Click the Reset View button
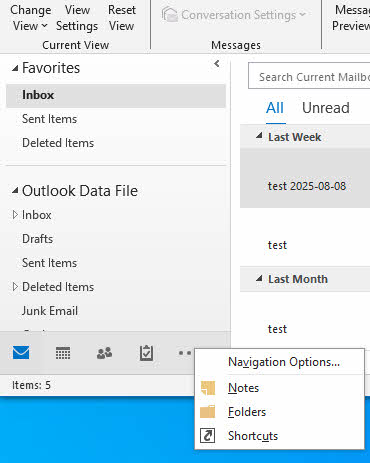370x463 pixels. (x=122, y=18)
